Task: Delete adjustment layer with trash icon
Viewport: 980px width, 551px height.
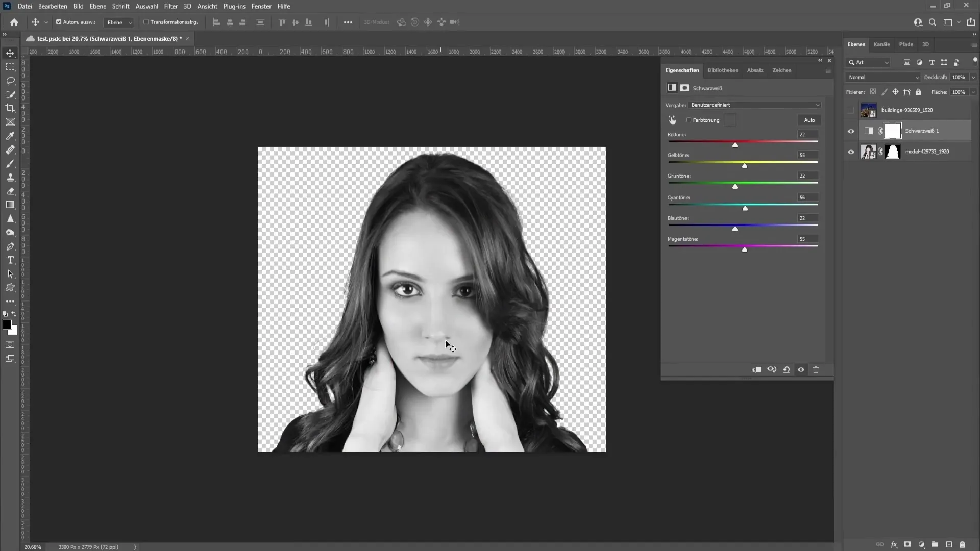Action: (817, 369)
